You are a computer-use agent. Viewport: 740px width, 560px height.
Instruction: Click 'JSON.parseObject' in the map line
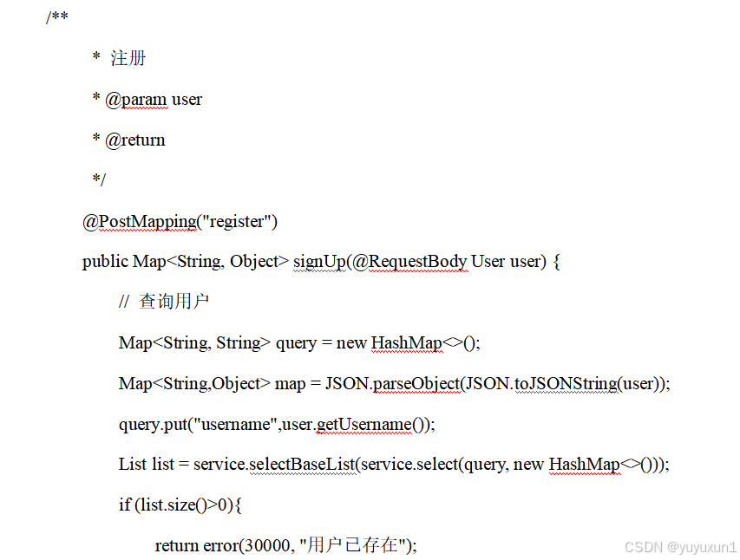pos(392,383)
